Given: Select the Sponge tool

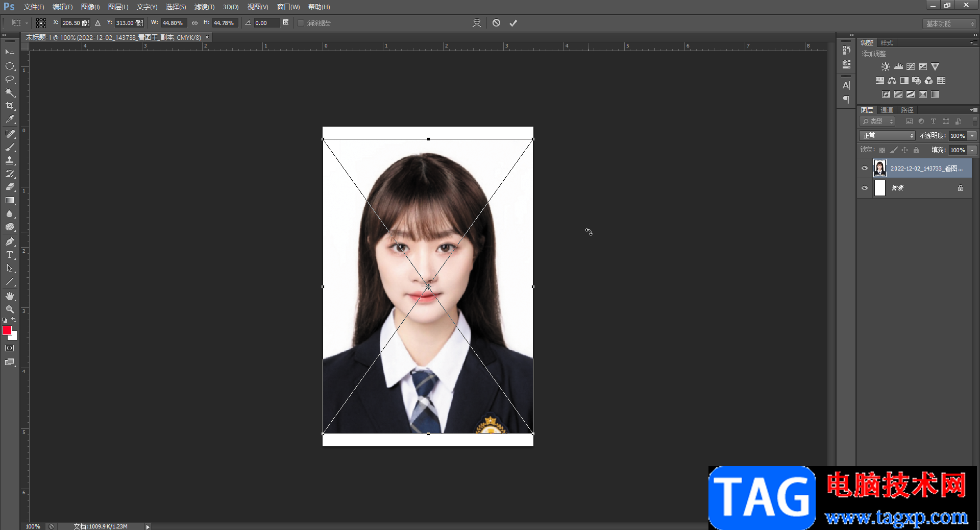Looking at the screenshot, I should click(10, 227).
